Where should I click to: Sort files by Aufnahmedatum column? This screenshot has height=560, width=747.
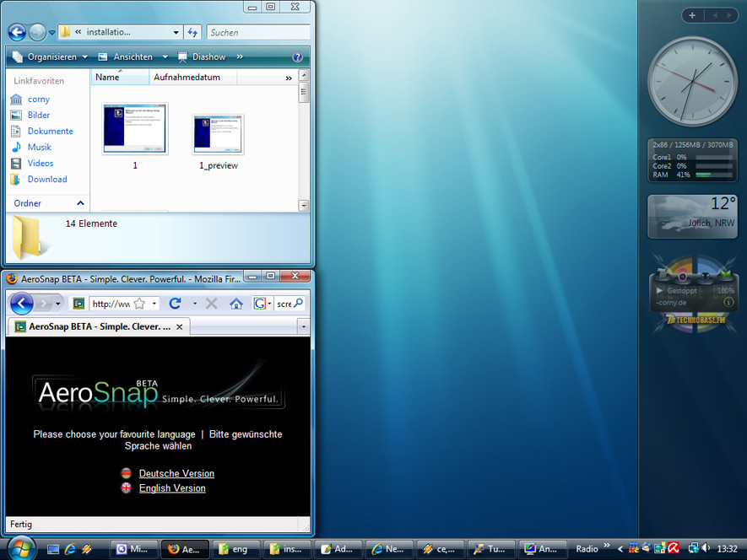pyautogui.click(x=192, y=77)
